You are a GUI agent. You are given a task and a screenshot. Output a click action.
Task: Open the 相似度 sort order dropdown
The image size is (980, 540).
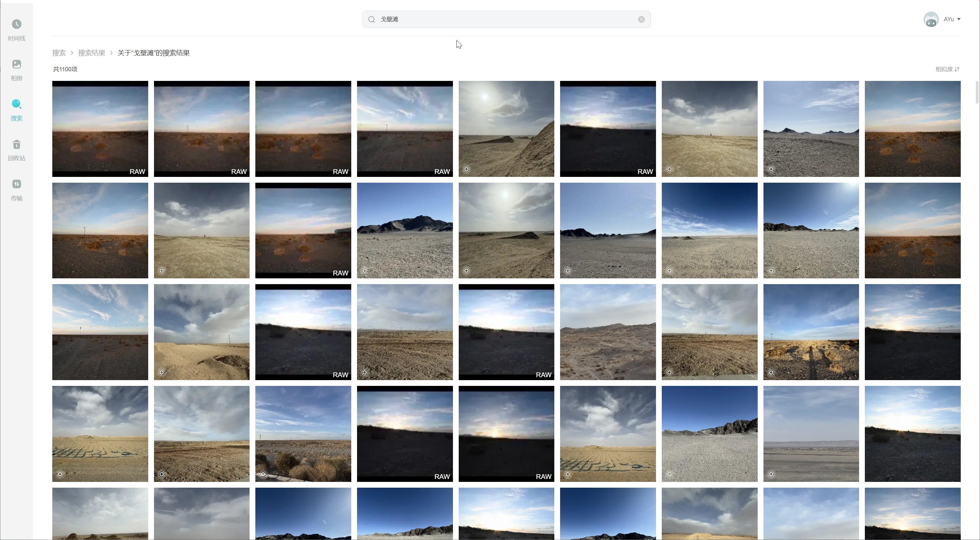(x=947, y=69)
